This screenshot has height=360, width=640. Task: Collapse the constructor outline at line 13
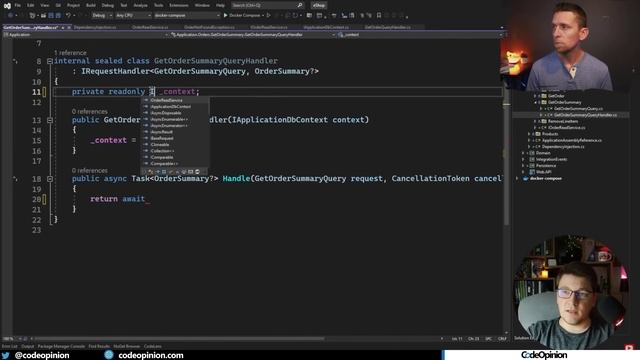[x=50, y=120]
